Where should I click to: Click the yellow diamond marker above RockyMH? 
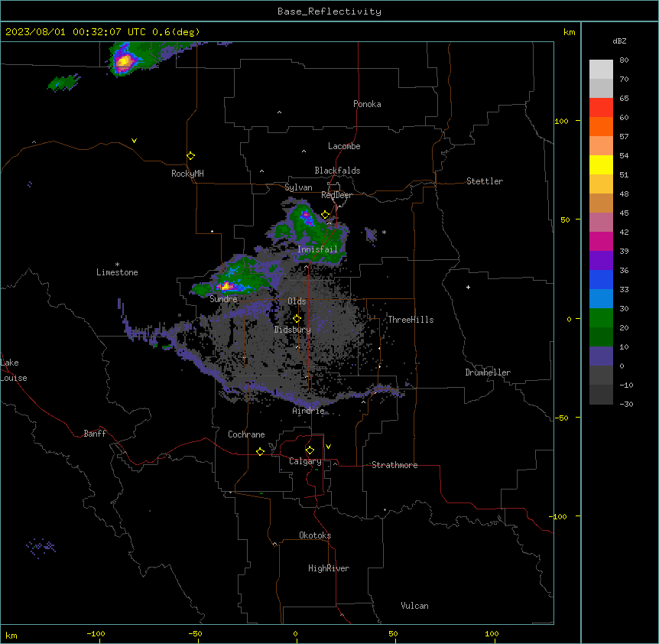[190, 156]
